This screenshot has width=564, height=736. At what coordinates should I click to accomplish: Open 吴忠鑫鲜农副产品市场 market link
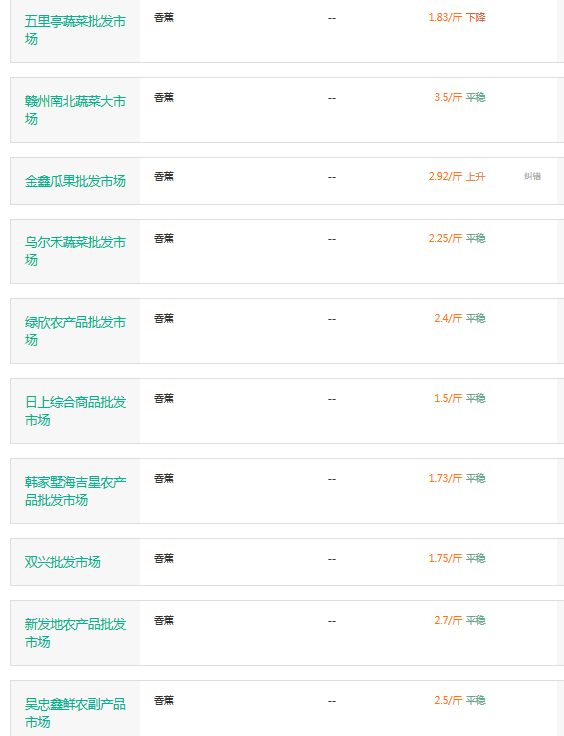pos(75,713)
